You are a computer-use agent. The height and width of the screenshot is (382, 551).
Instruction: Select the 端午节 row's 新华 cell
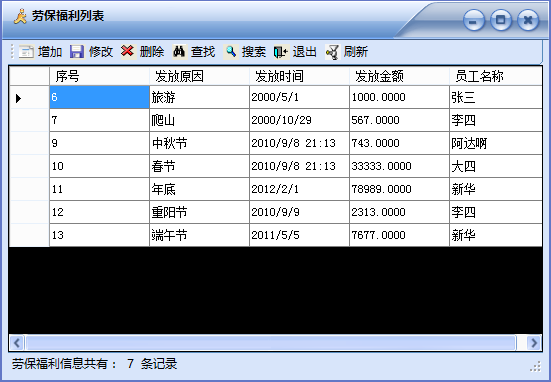click(x=496, y=235)
